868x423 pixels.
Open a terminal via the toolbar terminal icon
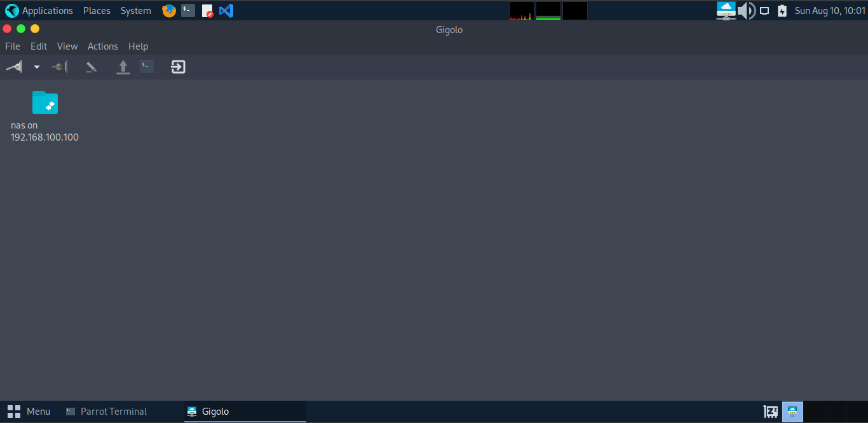[146, 66]
